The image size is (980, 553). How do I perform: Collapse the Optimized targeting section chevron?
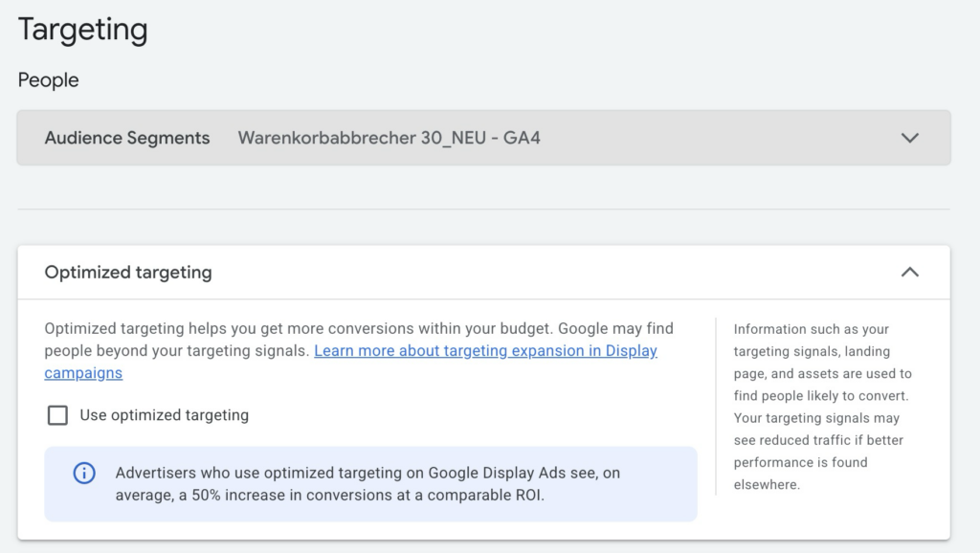click(909, 273)
